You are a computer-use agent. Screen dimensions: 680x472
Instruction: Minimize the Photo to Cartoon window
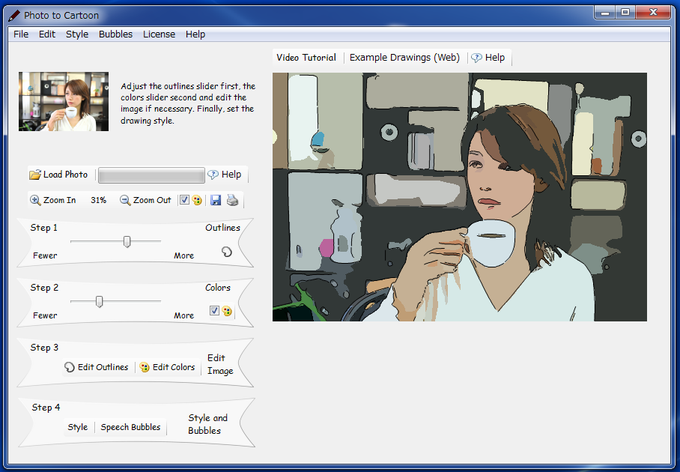pyautogui.click(x=605, y=12)
